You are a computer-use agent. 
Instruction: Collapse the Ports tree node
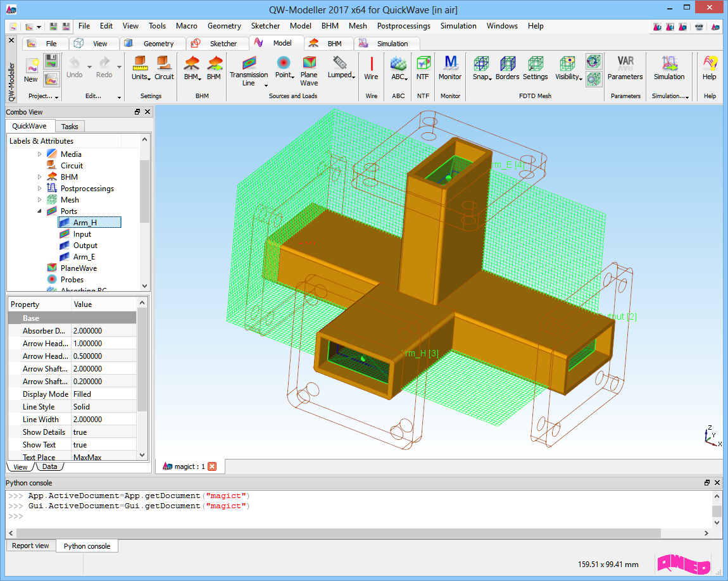[39, 211]
